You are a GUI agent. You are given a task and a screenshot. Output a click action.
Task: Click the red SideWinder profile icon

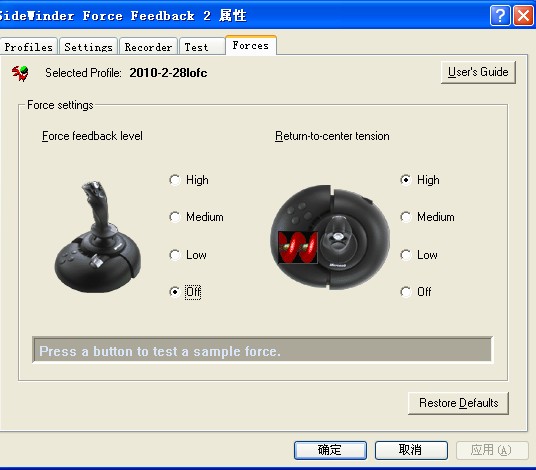coord(20,73)
